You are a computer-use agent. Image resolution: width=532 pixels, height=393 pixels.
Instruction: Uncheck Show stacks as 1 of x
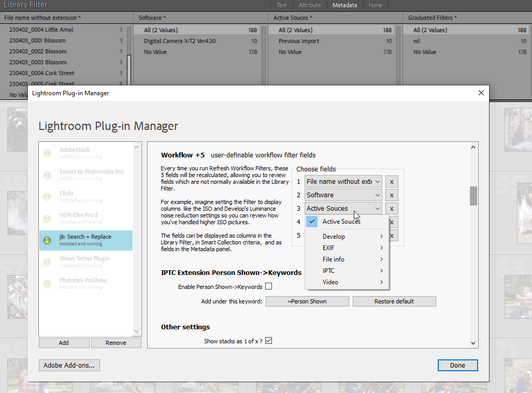tap(268, 341)
